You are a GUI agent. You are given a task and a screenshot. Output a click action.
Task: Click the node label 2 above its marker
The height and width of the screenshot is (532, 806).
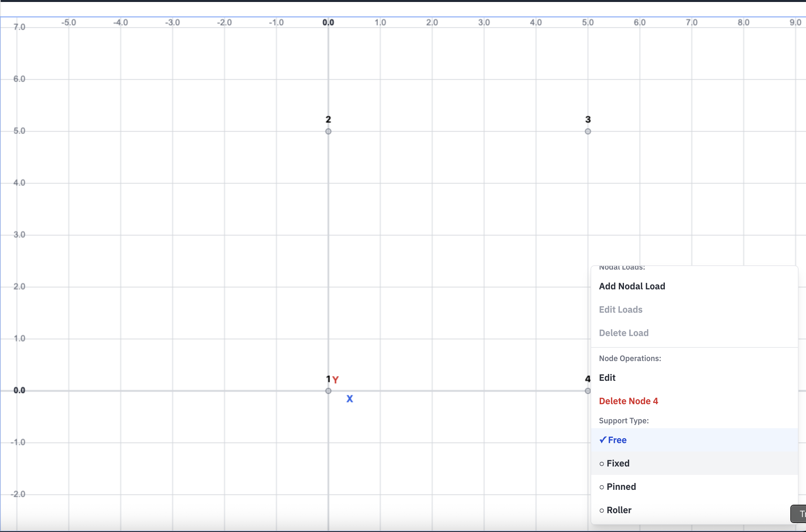tap(327, 119)
